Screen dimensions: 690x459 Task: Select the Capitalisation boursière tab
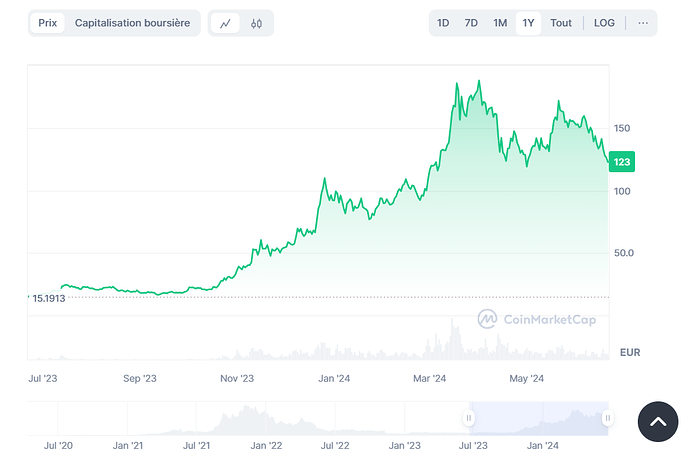132,23
